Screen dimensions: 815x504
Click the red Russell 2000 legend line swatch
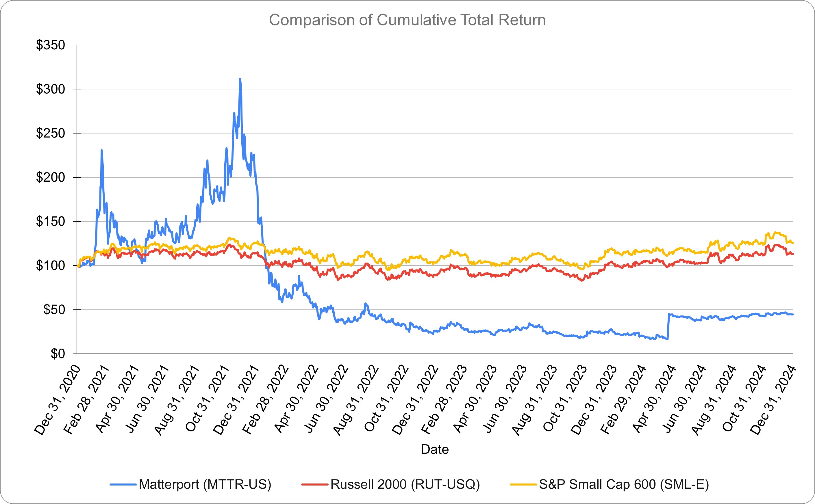315,484
